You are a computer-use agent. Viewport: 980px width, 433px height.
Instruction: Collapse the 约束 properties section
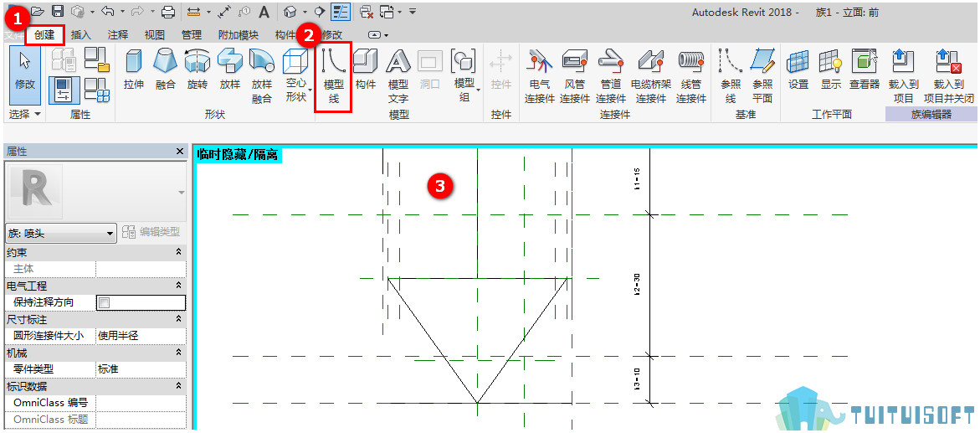(x=178, y=251)
